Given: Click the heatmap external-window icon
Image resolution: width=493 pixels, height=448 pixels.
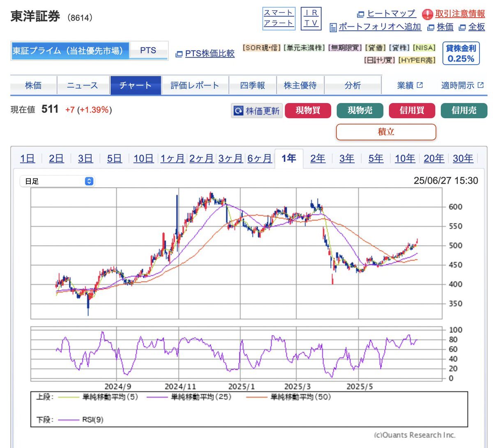Looking at the screenshot, I should click(361, 14).
